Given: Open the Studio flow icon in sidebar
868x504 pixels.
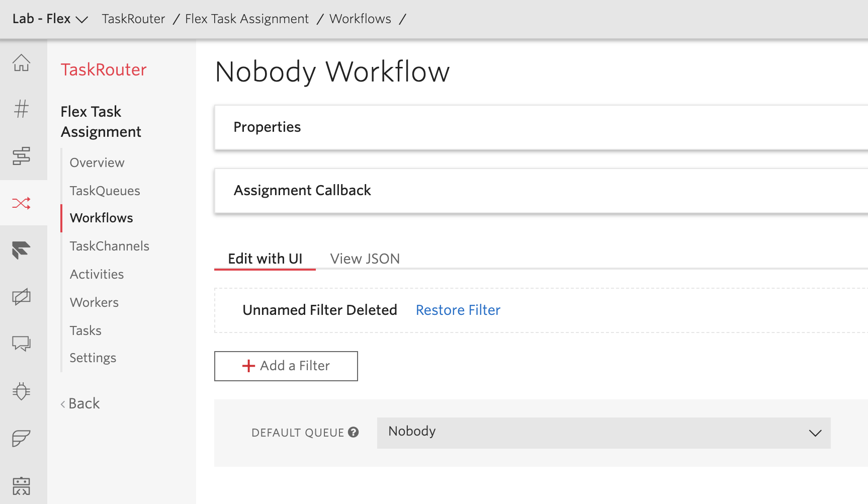Looking at the screenshot, I should point(21,156).
